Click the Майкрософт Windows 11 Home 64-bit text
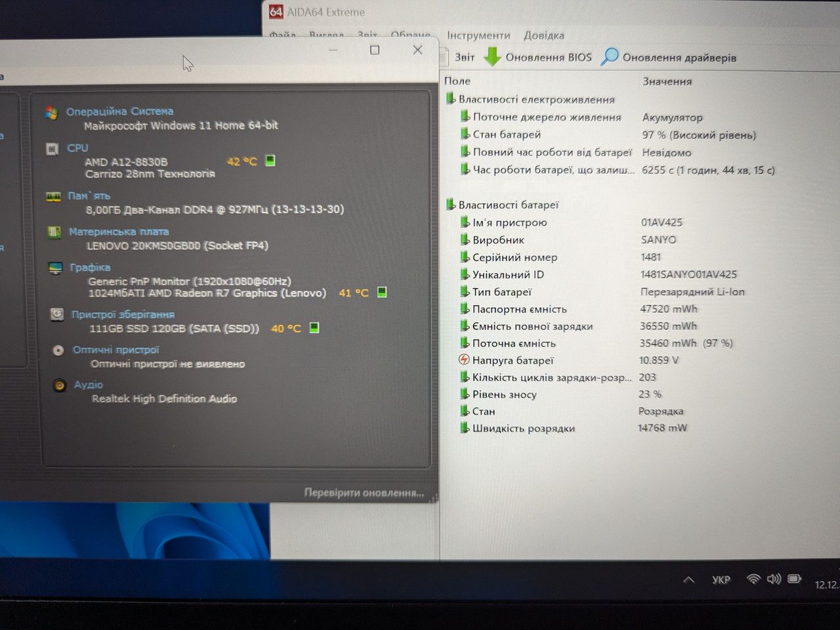This screenshot has width=840, height=630. 180,125
